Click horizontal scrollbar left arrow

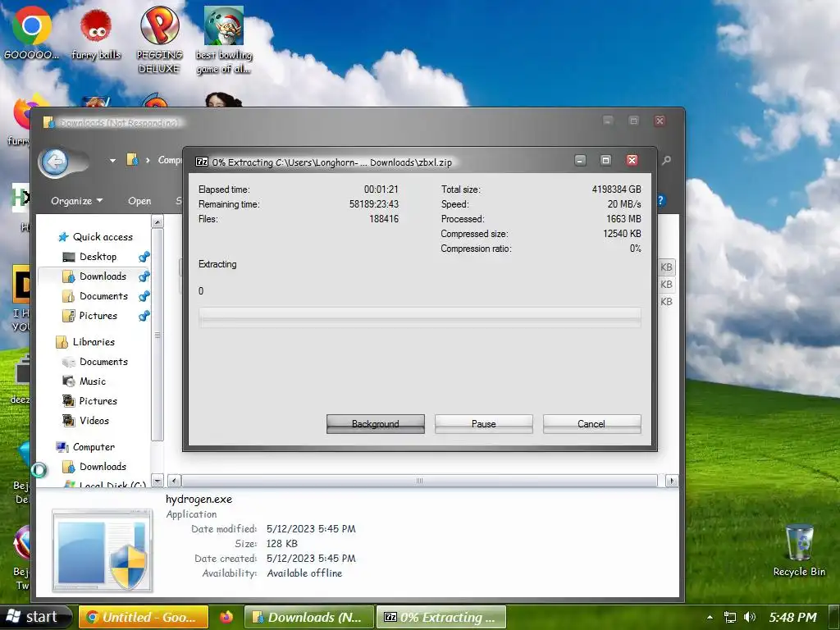click(x=175, y=481)
